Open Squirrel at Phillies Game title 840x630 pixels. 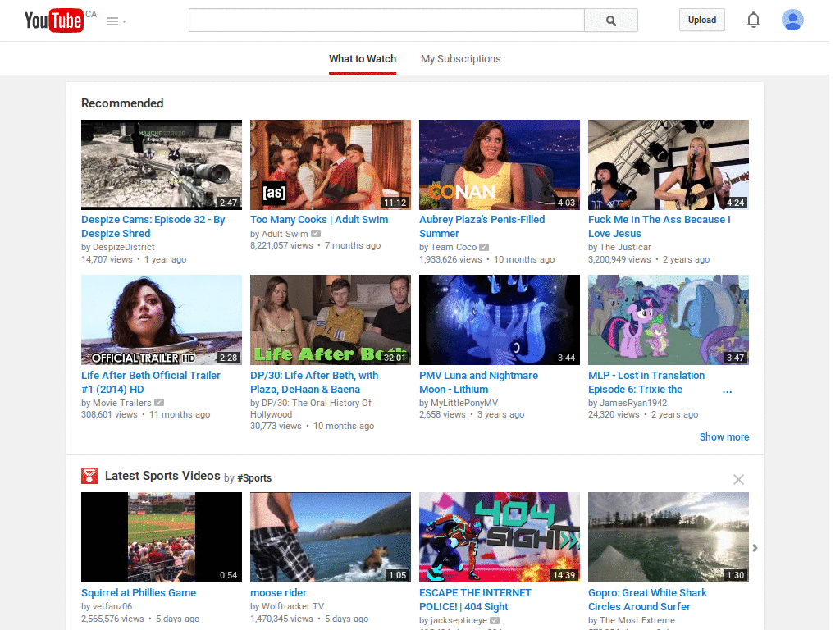click(x=139, y=593)
